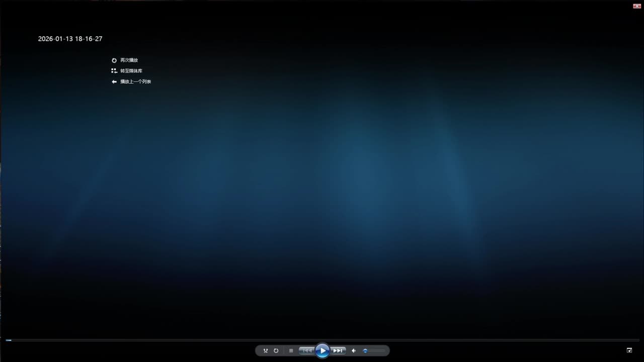The height and width of the screenshot is (362, 644).
Task: Toggle shuffle mode in the playback bar
Action: tap(266, 350)
